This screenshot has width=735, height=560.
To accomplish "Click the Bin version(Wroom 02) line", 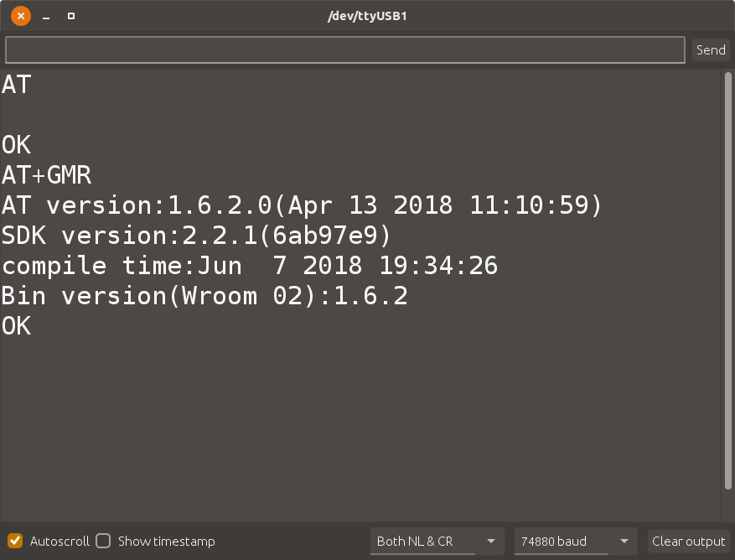I will pyautogui.click(x=204, y=296).
